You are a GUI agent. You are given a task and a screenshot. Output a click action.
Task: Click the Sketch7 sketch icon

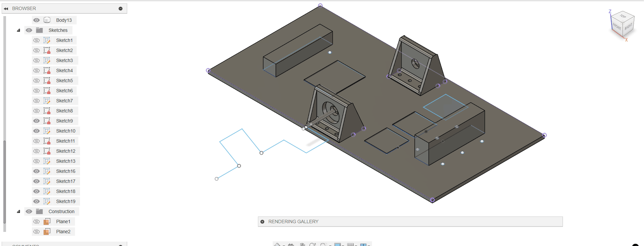coord(47,101)
